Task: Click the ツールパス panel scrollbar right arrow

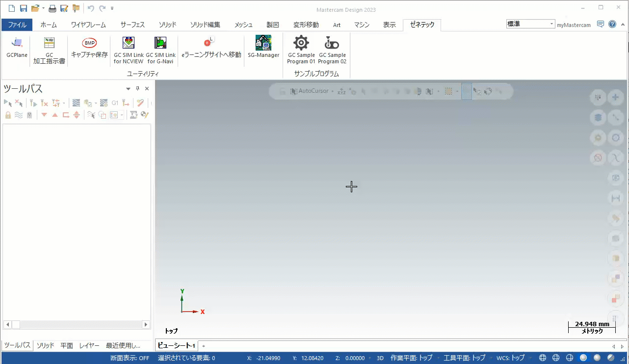Action: 146,325
